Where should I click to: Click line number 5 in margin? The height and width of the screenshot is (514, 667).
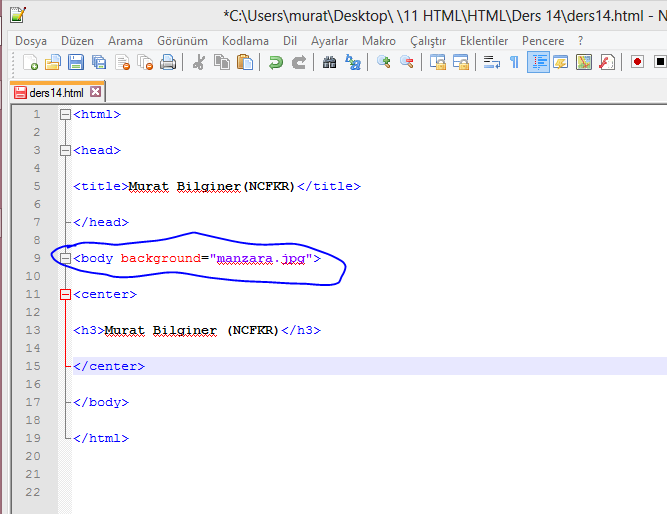pos(37,186)
